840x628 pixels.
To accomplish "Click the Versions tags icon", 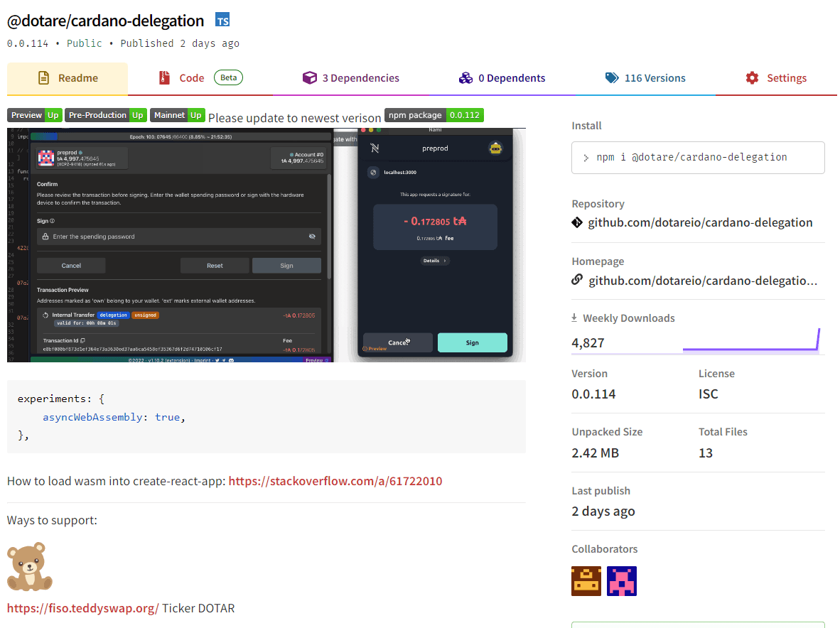I will click(612, 78).
